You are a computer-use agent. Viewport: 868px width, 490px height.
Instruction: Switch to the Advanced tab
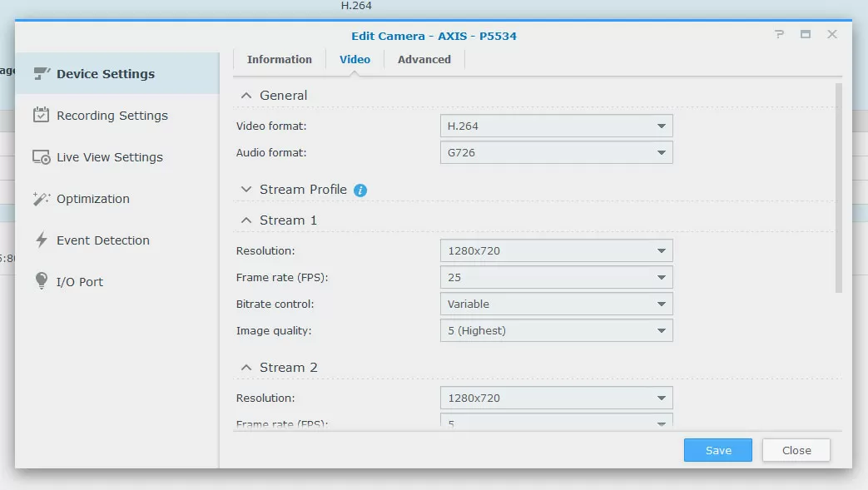(424, 59)
